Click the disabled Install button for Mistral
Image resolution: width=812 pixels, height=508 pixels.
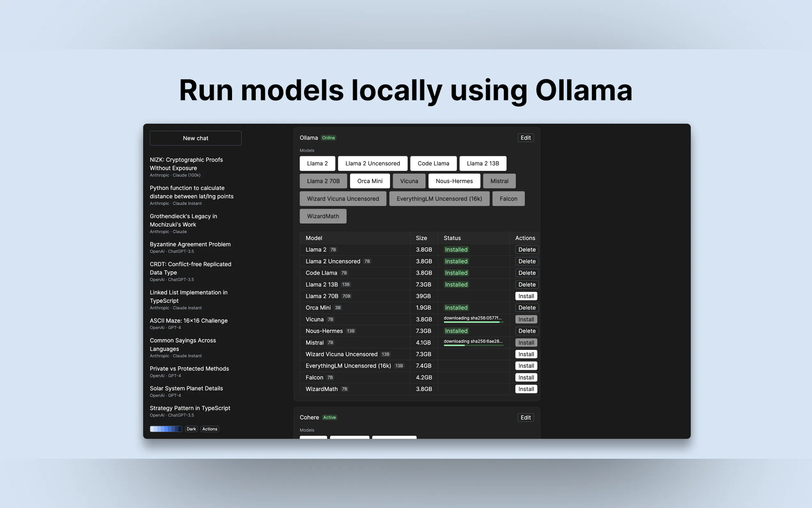[x=526, y=343]
